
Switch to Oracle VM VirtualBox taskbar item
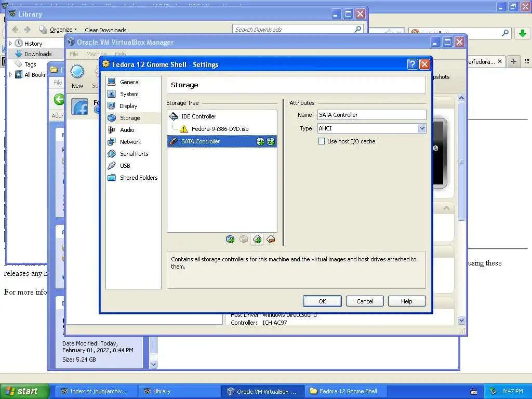point(262,391)
